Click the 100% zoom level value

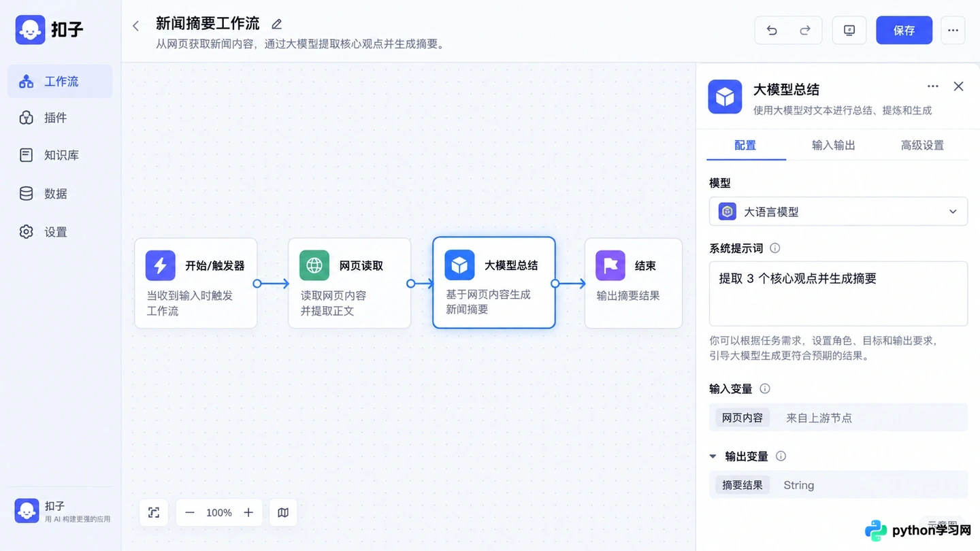(219, 513)
